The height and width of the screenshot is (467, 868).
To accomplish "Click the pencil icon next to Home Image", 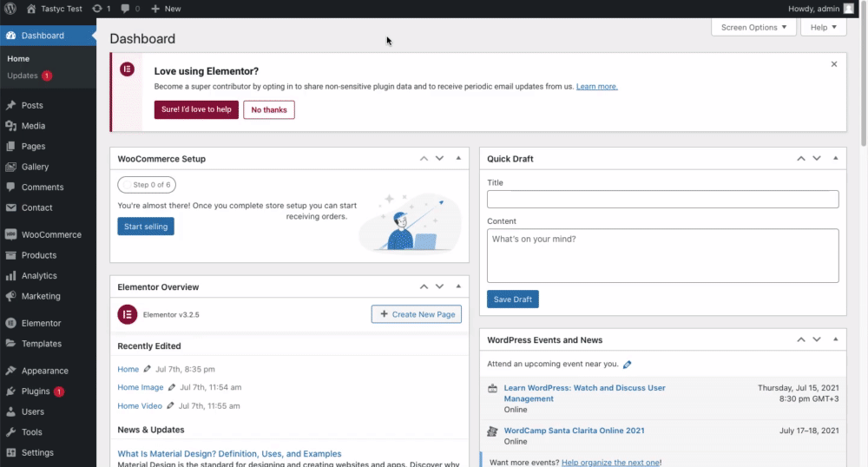I will click(172, 387).
